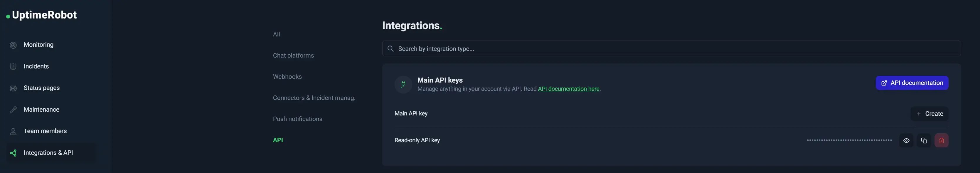Filter by Chat platforms

tap(293, 56)
